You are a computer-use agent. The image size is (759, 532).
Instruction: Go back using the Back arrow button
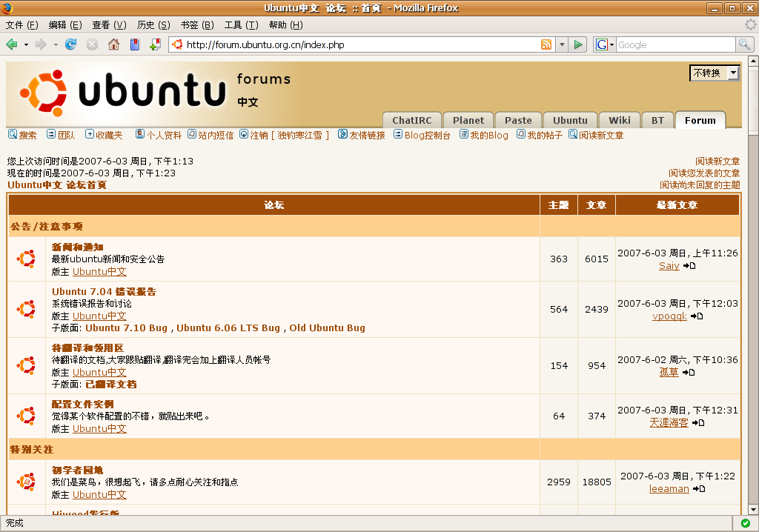point(12,44)
